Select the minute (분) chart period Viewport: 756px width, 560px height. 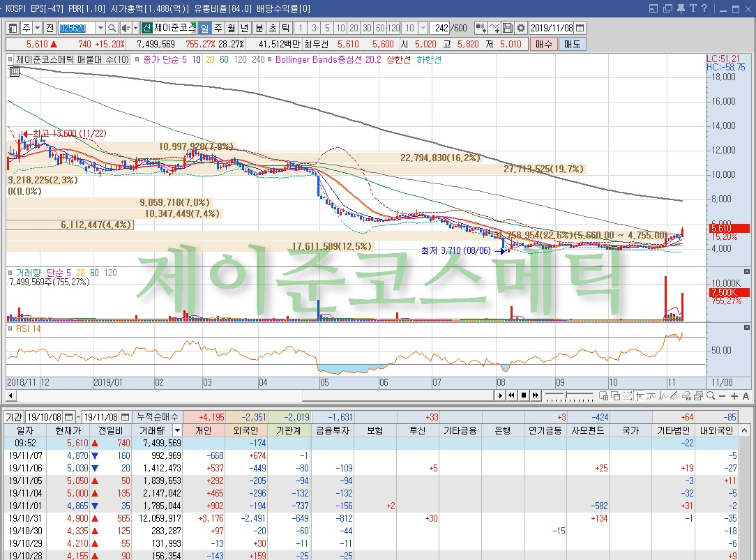259,28
